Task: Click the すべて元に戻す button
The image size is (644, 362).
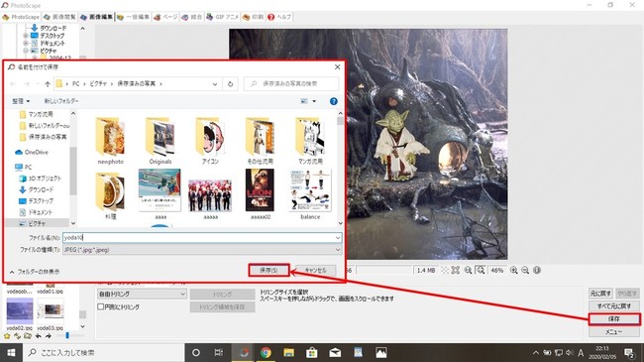Action: (x=614, y=306)
